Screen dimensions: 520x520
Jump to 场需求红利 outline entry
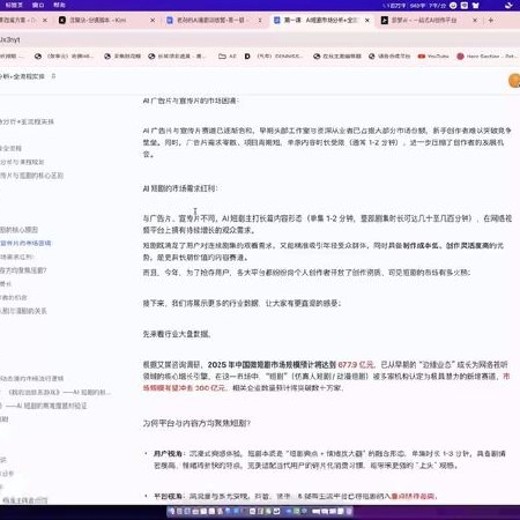click(x=17, y=257)
